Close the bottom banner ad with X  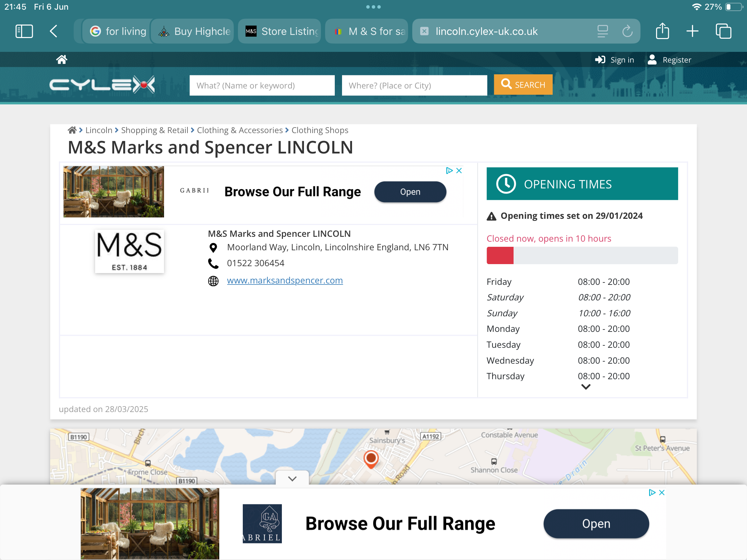pyautogui.click(x=662, y=493)
